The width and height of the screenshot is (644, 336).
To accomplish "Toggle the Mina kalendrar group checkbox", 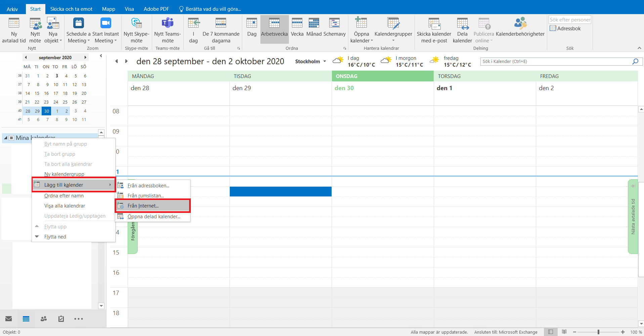I will [x=11, y=138].
